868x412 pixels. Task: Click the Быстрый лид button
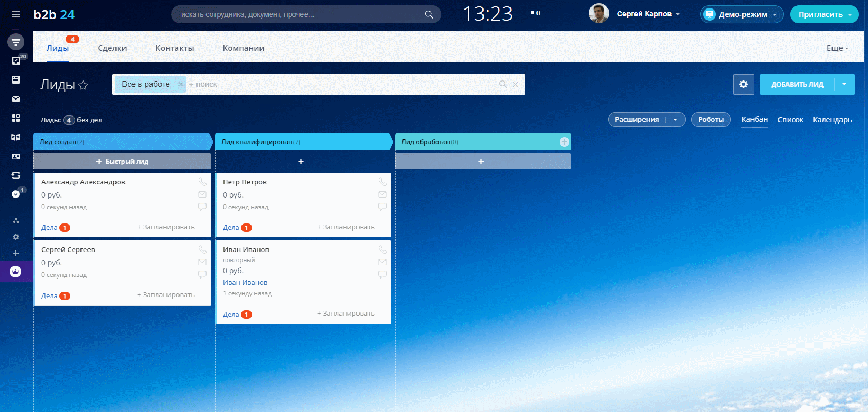122,162
